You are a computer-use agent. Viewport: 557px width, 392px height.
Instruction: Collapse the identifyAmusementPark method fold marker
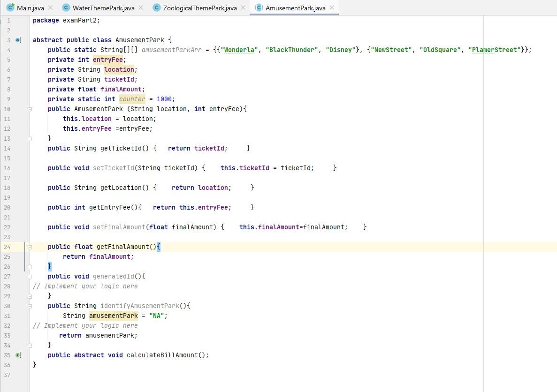[x=30, y=306]
